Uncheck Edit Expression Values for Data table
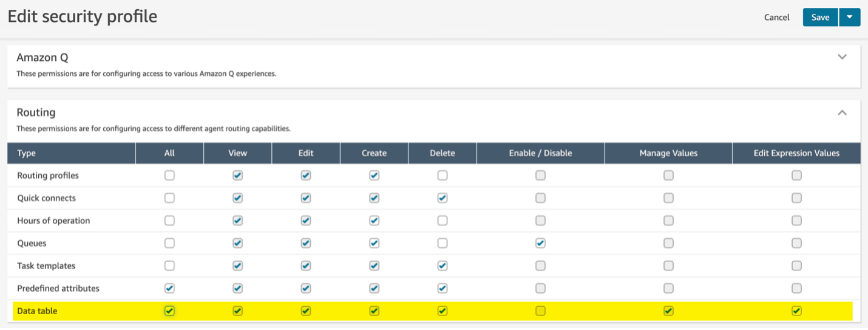The height and width of the screenshot is (330, 868). coord(796,311)
